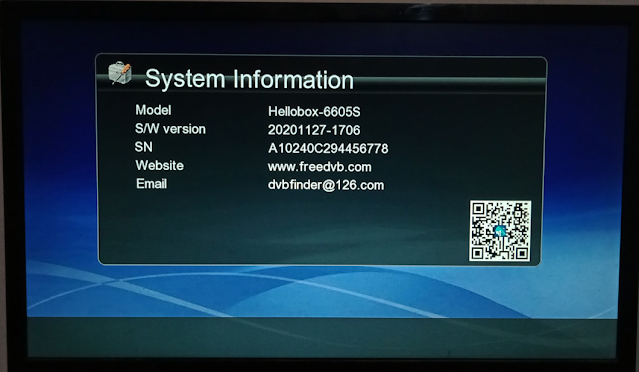Click the System Information title text
Viewport: 639px width, 372px height.
(x=249, y=79)
